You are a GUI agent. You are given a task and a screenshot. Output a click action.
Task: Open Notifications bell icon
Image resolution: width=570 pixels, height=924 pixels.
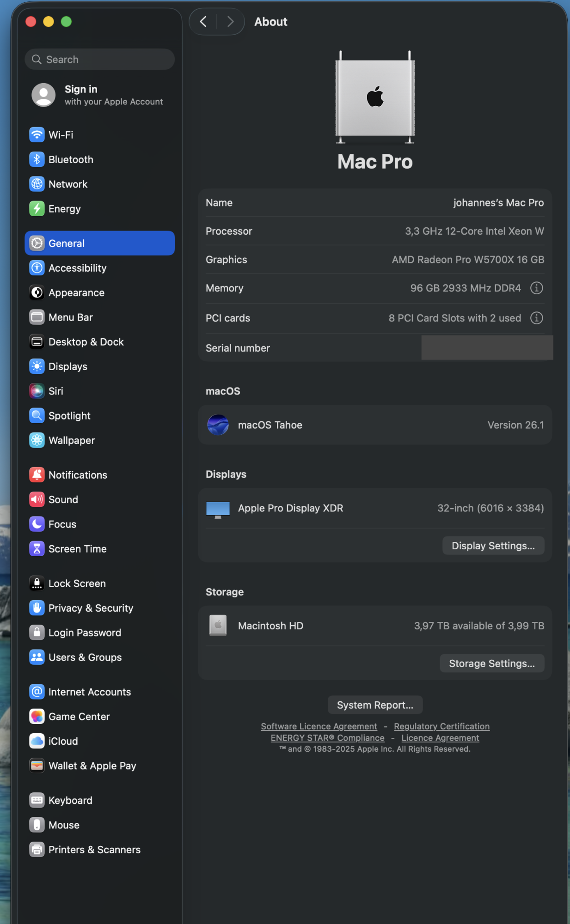pos(37,474)
